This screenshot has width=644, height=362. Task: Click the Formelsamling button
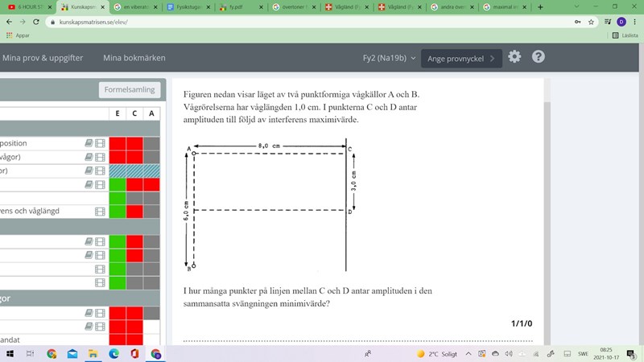pos(130,89)
